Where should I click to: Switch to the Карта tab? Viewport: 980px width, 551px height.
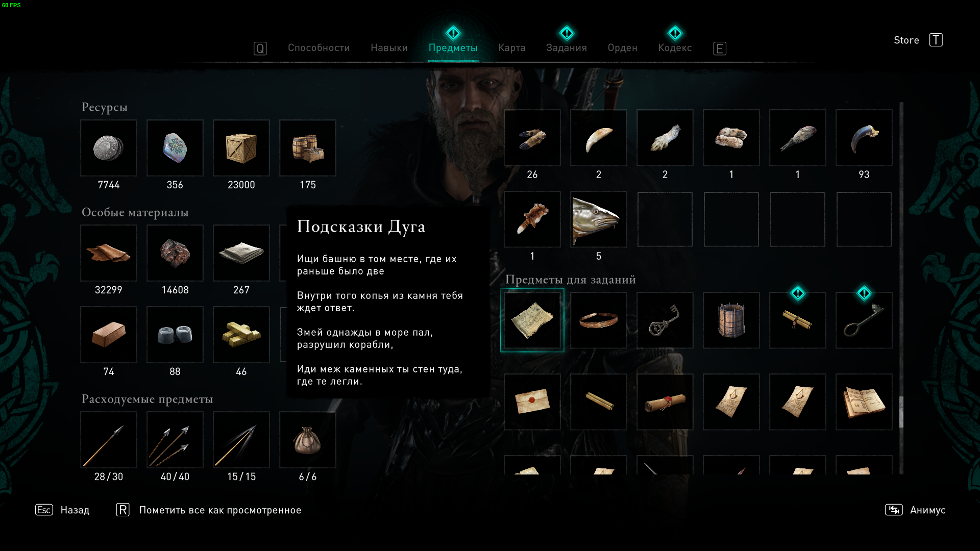tap(512, 48)
